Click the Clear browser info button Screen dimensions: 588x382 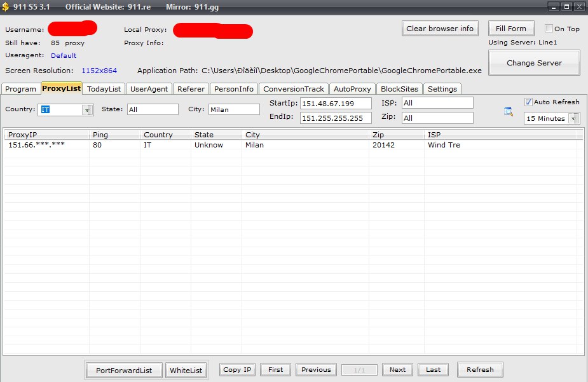[x=440, y=29]
